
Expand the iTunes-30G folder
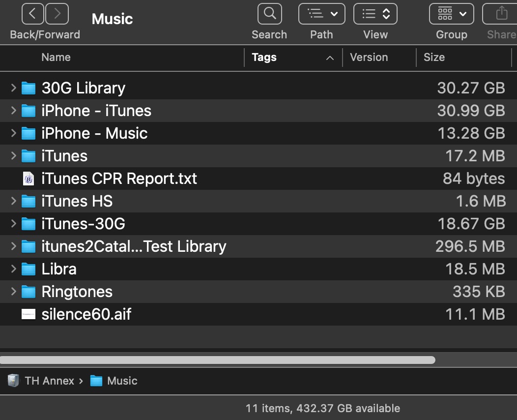[x=14, y=224]
